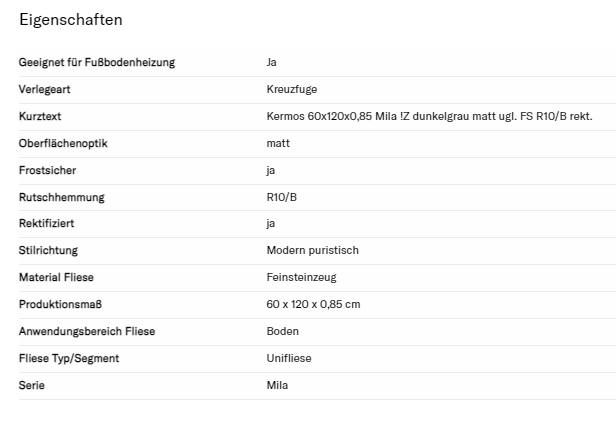
Task: Click the 'Geeignet für Fußbodenheizung' label
Action: [97, 62]
